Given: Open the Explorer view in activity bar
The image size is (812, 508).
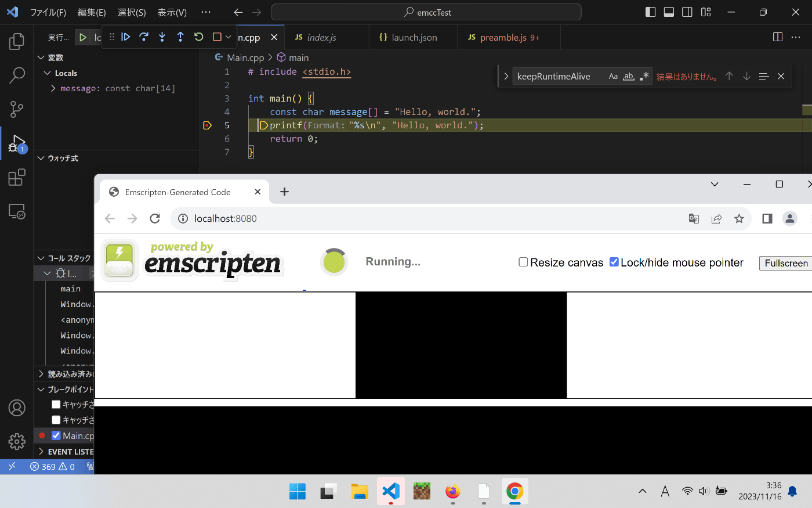Looking at the screenshot, I should click(17, 41).
